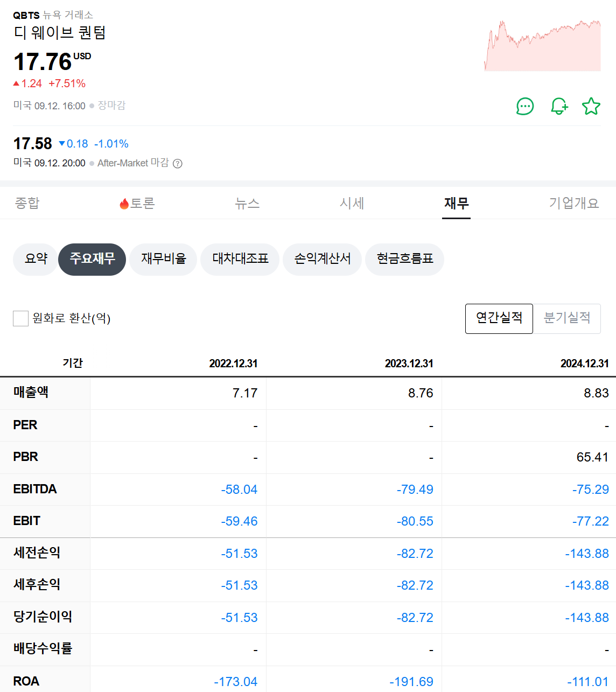Click the EBIT row label
This screenshot has height=692, width=616.
[x=26, y=521]
